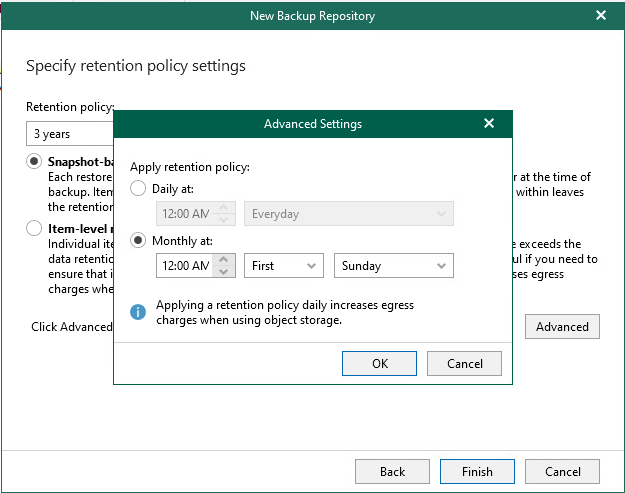The width and height of the screenshot is (625, 493).
Task: Close the New Backup Repository window
Action: click(601, 15)
